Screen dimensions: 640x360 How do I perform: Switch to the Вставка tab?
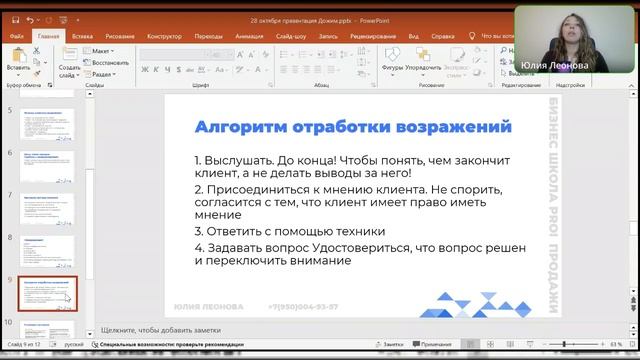(82, 36)
